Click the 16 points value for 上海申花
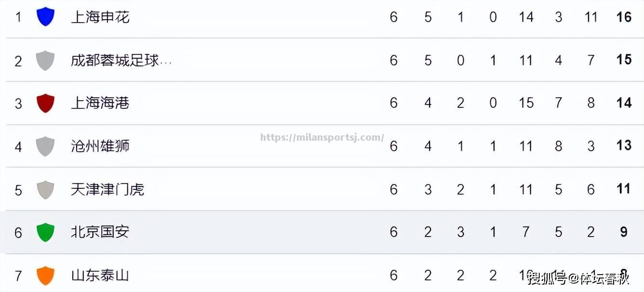 point(624,17)
